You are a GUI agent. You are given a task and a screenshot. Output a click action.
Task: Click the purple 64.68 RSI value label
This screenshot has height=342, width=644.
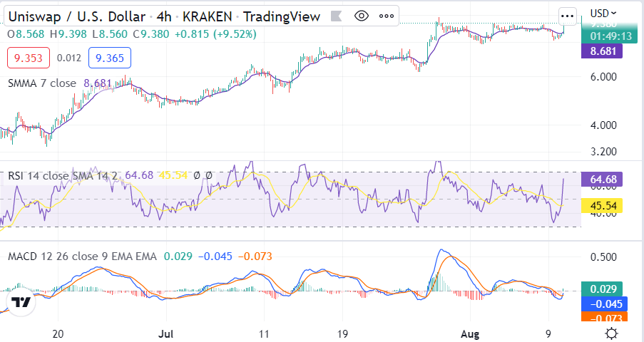[x=602, y=180]
